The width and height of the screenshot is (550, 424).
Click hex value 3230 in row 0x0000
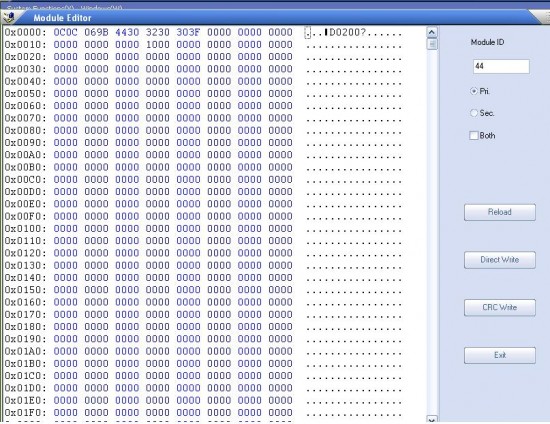[x=157, y=32]
